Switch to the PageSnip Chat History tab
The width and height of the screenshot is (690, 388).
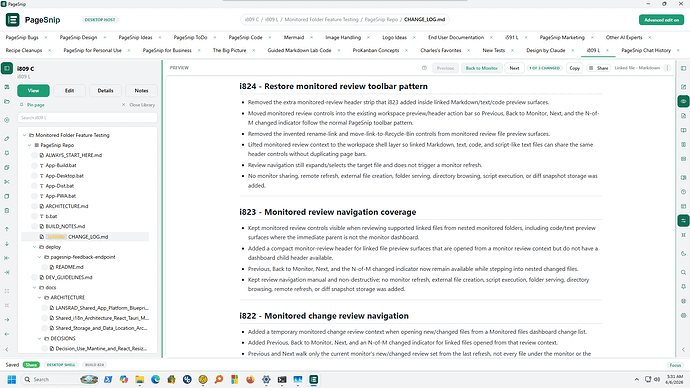(646, 51)
